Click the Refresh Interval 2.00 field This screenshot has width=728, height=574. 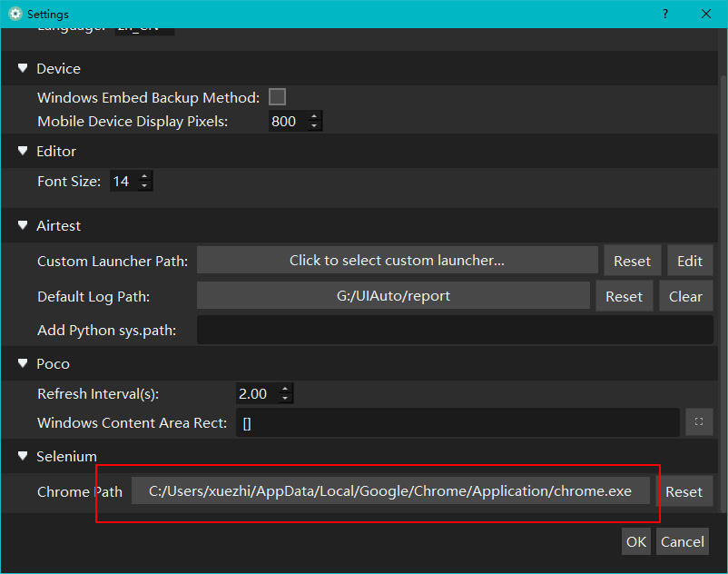[x=258, y=394]
